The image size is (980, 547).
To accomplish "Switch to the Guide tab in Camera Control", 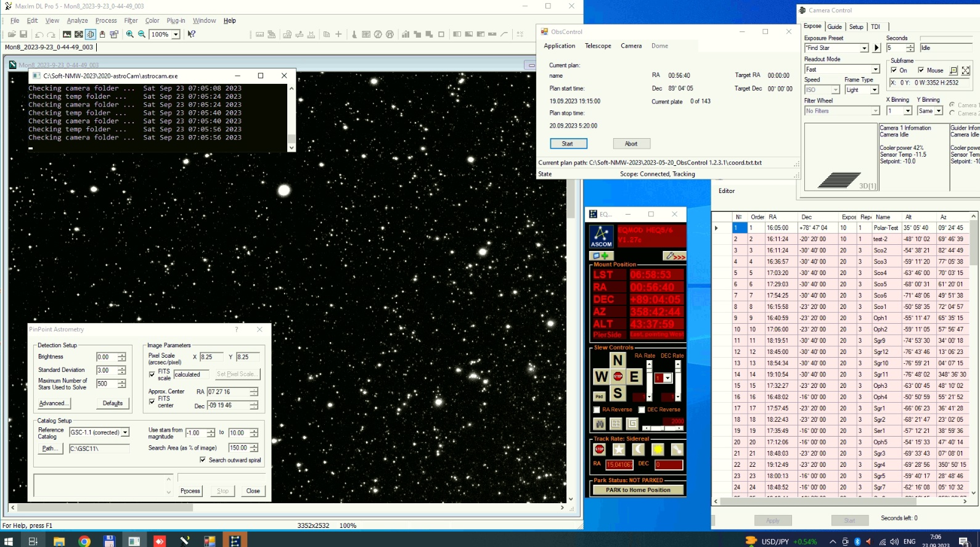I will click(x=835, y=27).
